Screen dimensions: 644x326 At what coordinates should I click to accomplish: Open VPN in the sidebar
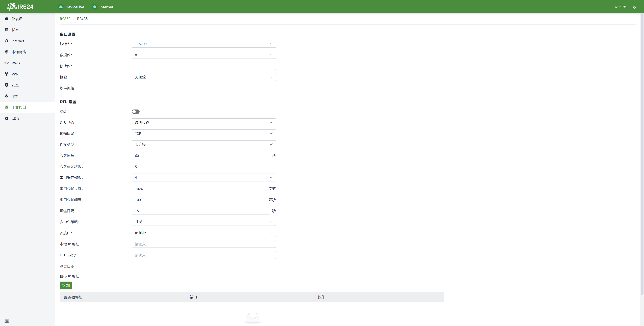click(x=28, y=74)
